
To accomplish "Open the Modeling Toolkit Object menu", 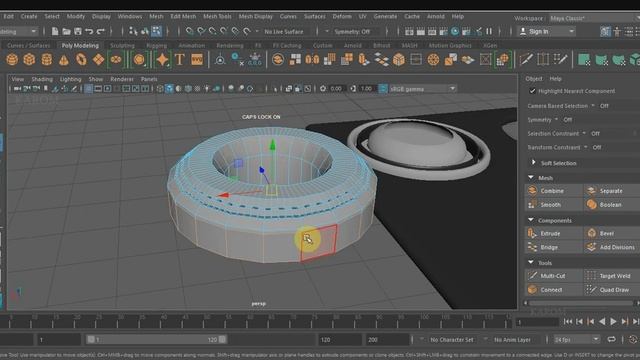I will tap(533, 79).
